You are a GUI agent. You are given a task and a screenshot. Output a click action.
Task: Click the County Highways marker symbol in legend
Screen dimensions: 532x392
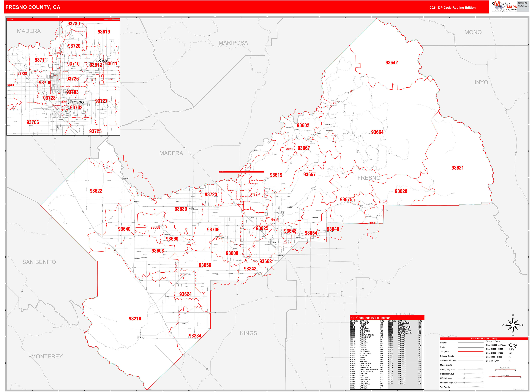coord(464,369)
